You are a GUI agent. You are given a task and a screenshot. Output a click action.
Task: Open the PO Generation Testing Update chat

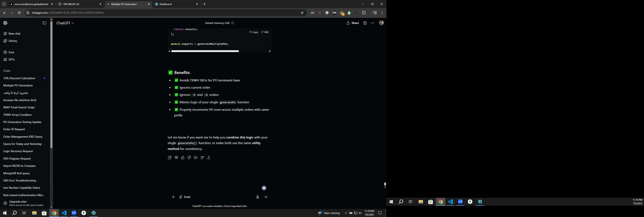click(x=24, y=122)
